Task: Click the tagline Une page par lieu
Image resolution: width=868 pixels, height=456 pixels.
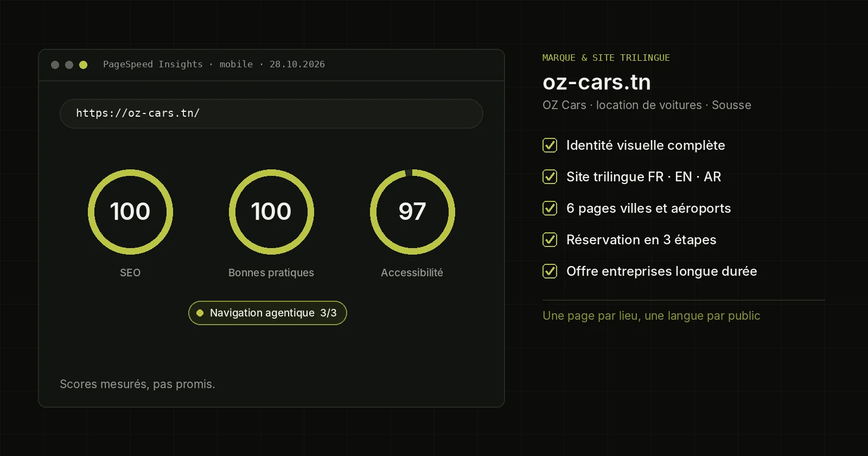Action: point(651,316)
